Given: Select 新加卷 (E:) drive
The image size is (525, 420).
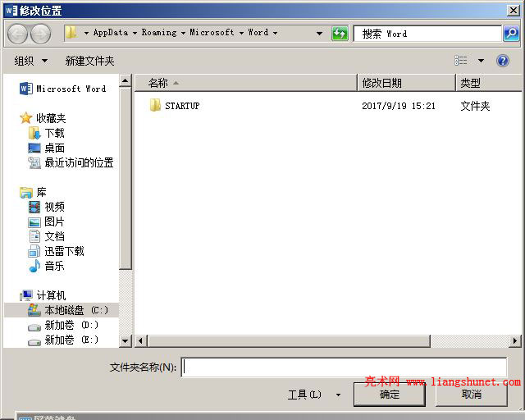Looking at the screenshot, I should (63, 340).
